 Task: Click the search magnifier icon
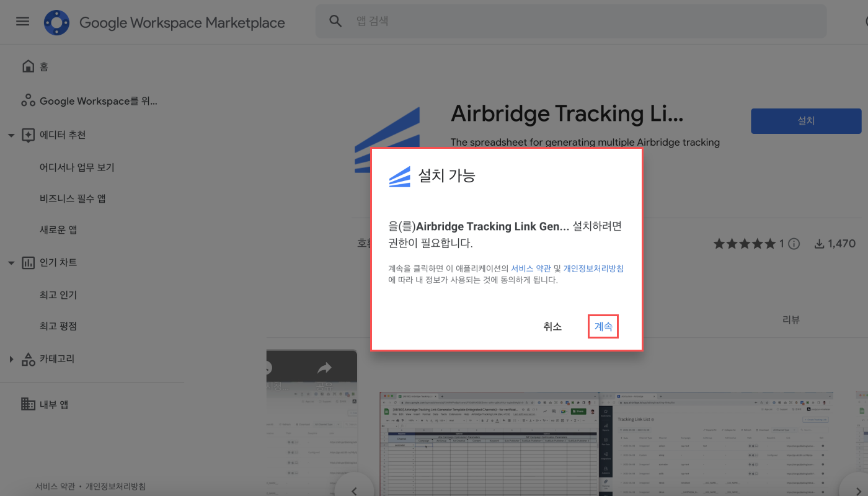pyautogui.click(x=335, y=21)
